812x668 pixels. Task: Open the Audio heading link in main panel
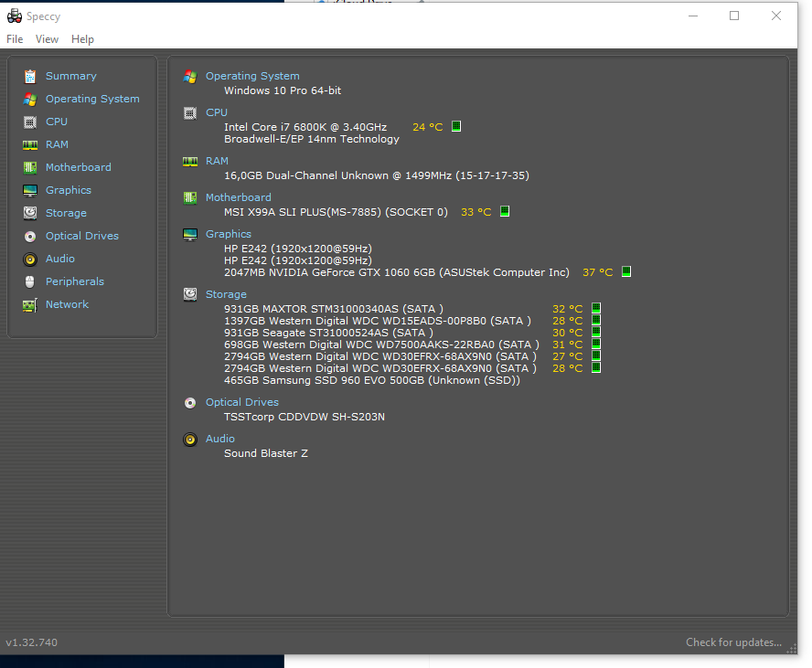point(220,439)
